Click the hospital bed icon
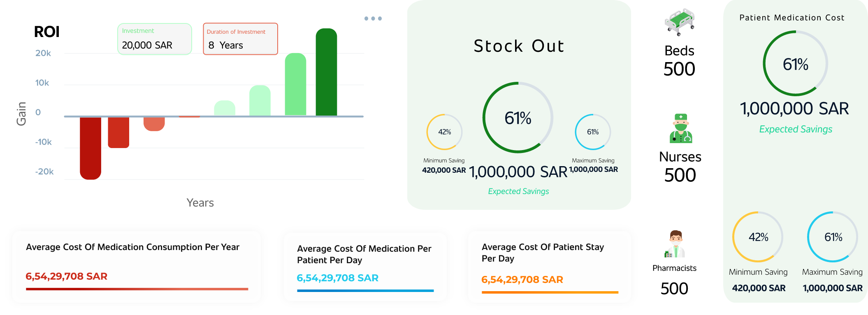Screen dimensions: 868x315 pos(679,23)
